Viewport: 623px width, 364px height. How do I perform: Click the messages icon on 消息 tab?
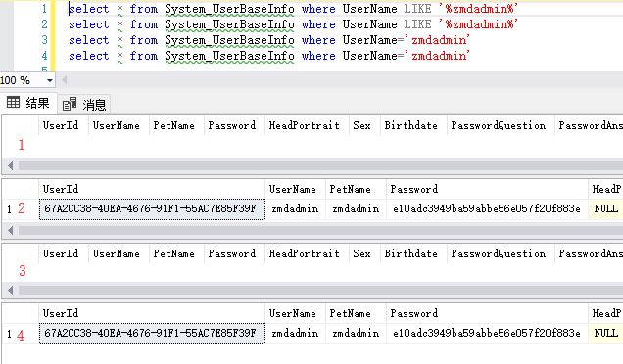click(70, 104)
